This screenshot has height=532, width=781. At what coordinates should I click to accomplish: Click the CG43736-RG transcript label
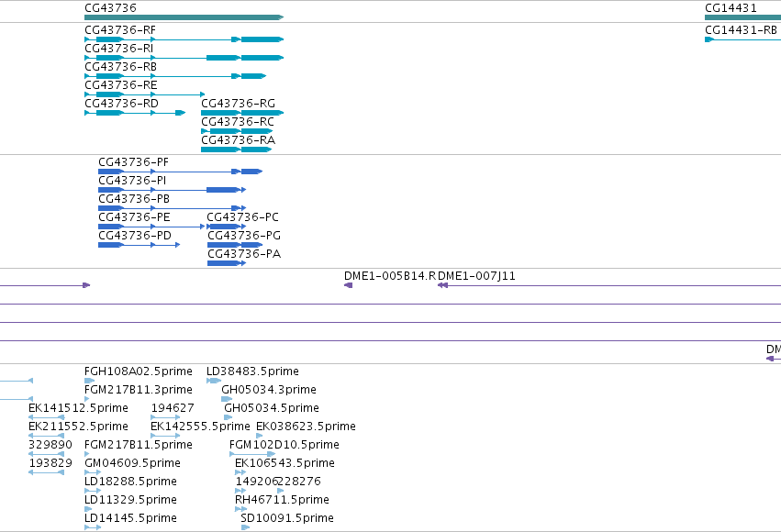[x=238, y=104]
